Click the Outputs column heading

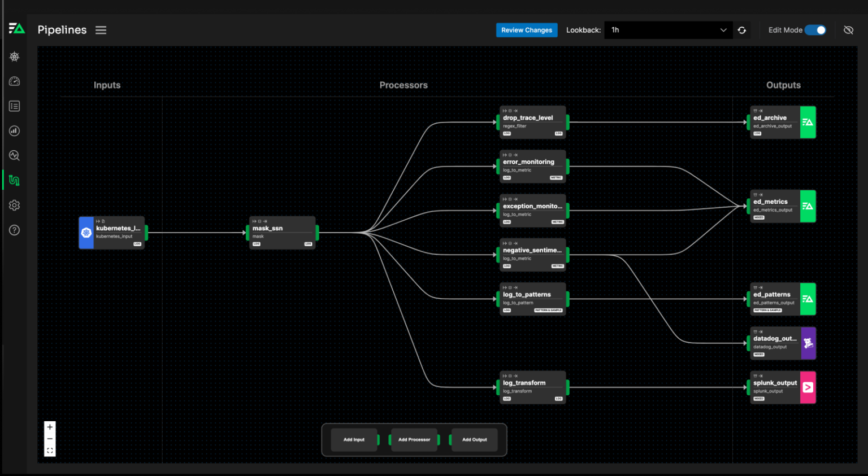(783, 85)
